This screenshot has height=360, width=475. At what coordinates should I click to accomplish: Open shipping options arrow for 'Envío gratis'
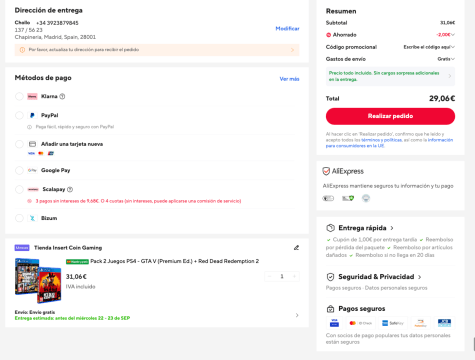click(297, 315)
